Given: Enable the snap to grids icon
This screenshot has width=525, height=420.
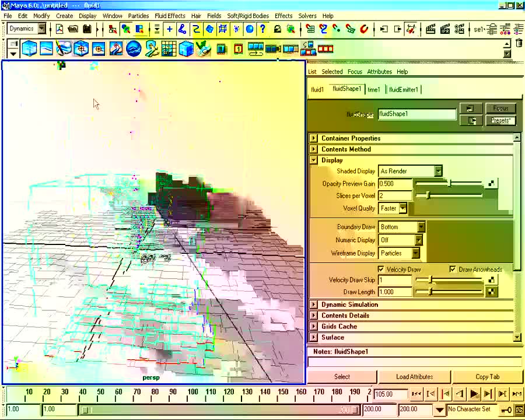Looking at the screenshot, I should (x=310, y=29).
